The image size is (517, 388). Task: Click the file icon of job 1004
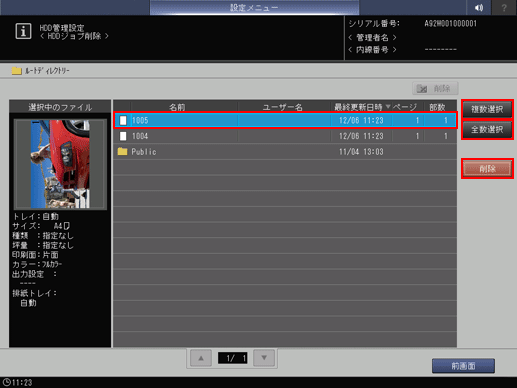(123, 136)
